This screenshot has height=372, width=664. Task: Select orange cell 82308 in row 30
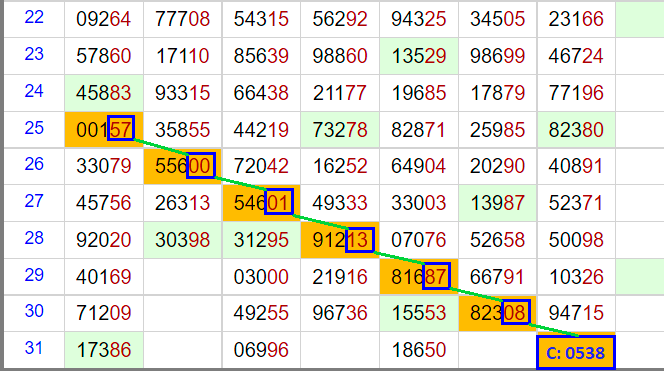[x=498, y=313]
